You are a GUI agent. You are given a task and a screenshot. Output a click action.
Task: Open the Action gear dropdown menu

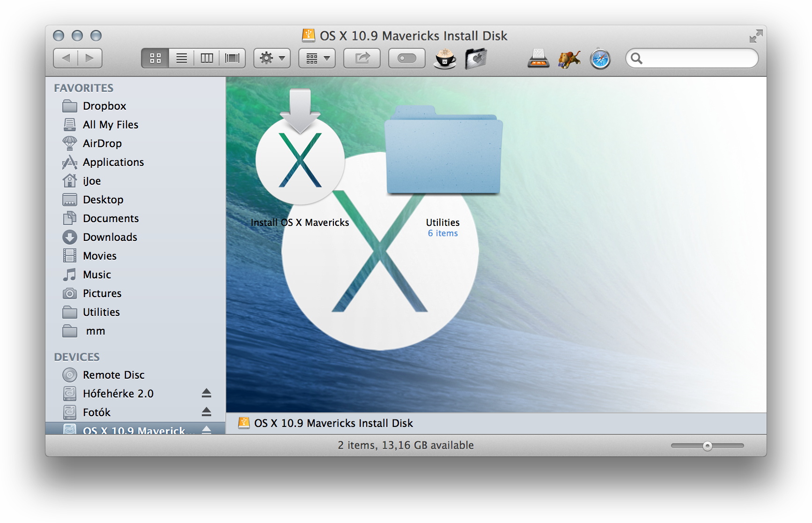coord(272,58)
